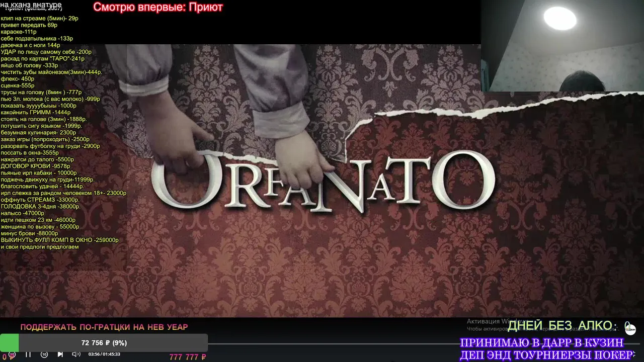Image resolution: width=644 pixels, height=362 pixels.
Task: Select 'ГОЛОДОВКА 3-4дня -38000р.' row
Action: (x=41, y=206)
